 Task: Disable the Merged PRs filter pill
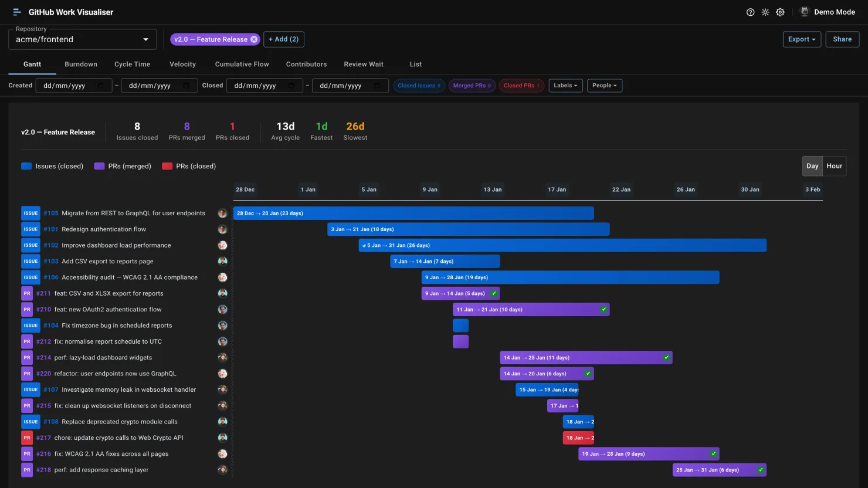(472, 85)
